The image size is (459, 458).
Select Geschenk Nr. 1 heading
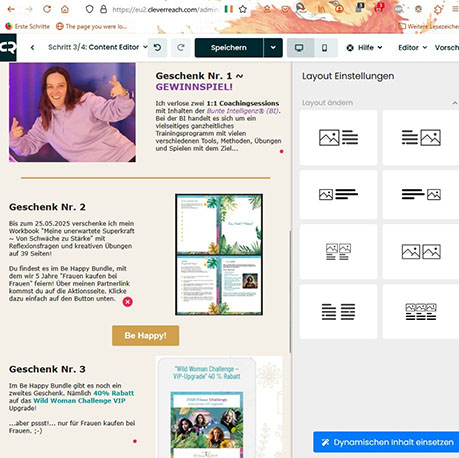(199, 76)
